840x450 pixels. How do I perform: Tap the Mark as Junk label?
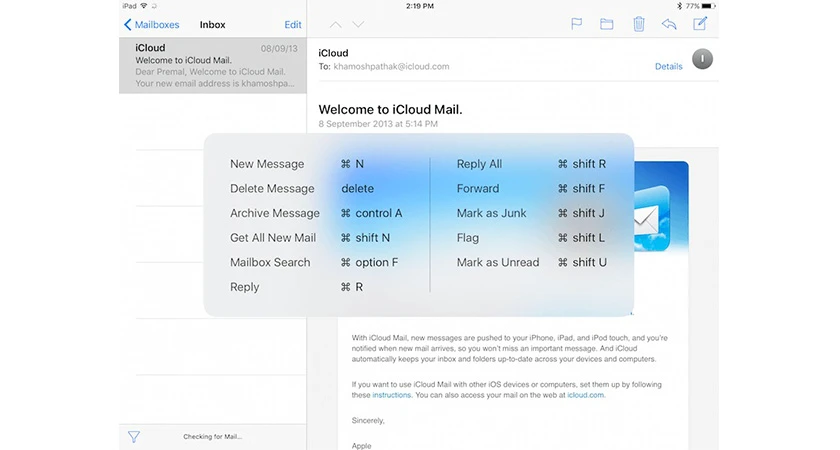click(x=491, y=213)
